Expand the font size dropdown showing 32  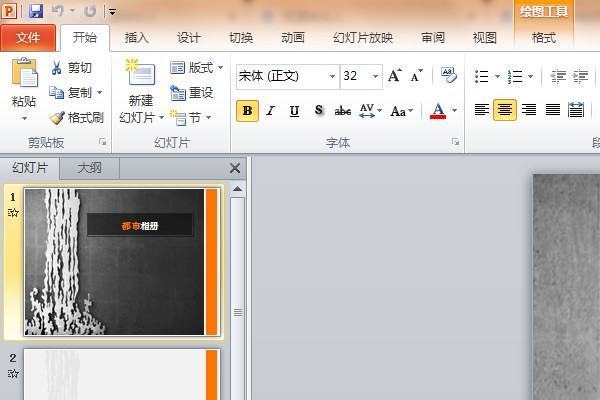(376, 77)
